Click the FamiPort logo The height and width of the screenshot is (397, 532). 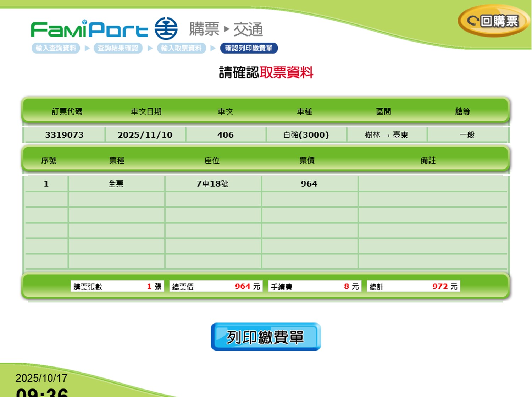click(89, 29)
